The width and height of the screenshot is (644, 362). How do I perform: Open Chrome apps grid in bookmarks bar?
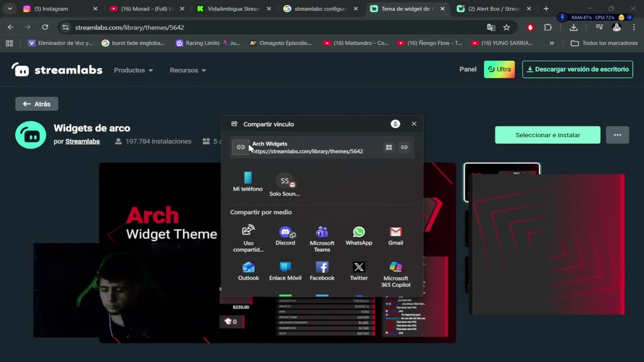[9, 43]
